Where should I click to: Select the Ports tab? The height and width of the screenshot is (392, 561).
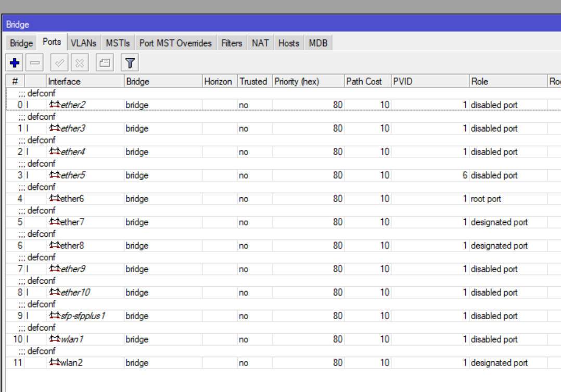coord(52,42)
